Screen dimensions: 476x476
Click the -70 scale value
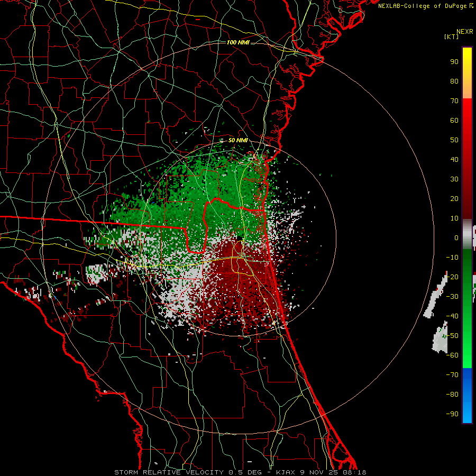click(x=452, y=375)
